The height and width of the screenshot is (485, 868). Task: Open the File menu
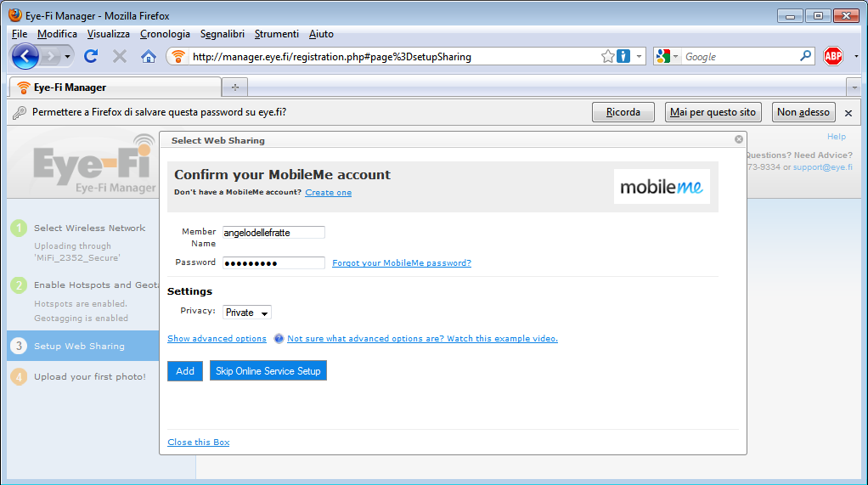point(20,34)
